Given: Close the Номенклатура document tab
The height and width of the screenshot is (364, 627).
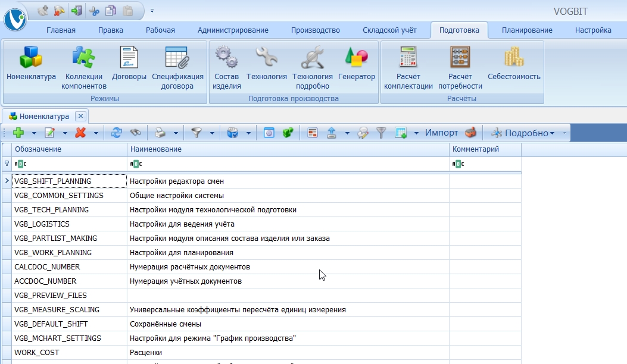Looking at the screenshot, I should tap(81, 116).
